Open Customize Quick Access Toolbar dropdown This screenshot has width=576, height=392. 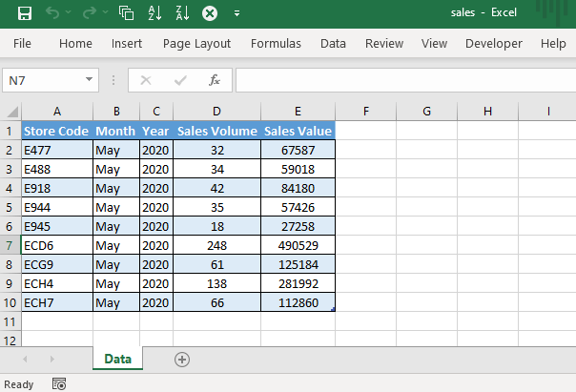pos(237,13)
